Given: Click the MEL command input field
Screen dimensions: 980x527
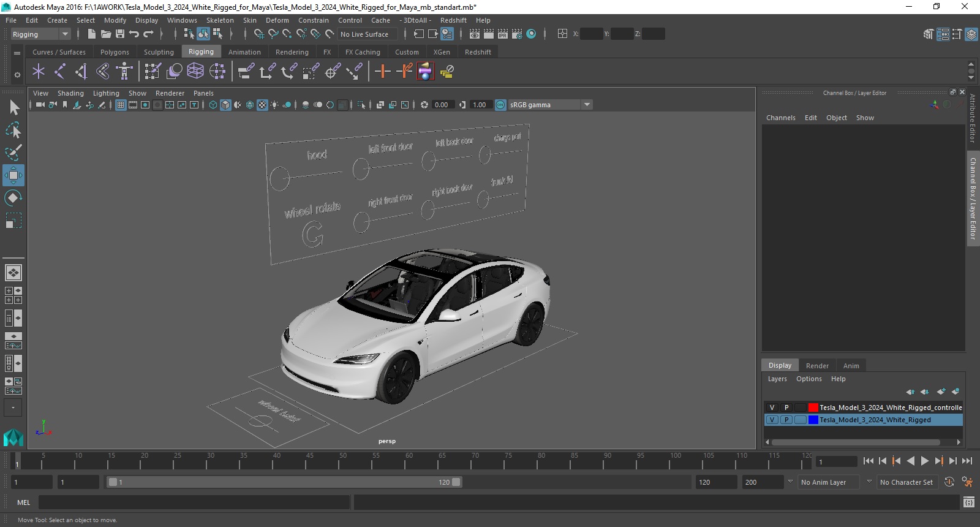Looking at the screenshot, I should tap(194, 502).
